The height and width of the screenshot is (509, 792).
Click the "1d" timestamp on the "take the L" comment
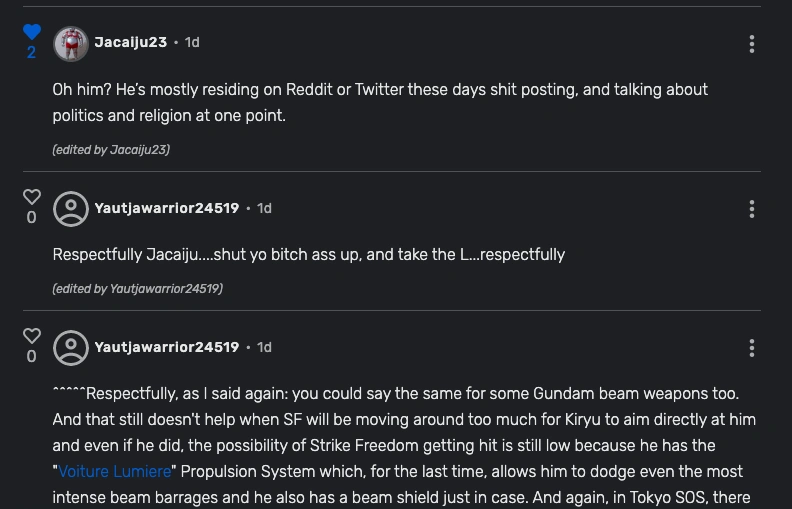click(264, 208)
